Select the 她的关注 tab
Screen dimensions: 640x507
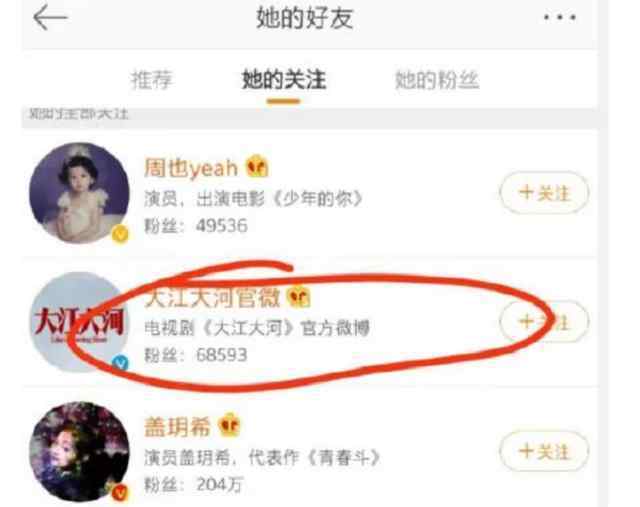284,80
